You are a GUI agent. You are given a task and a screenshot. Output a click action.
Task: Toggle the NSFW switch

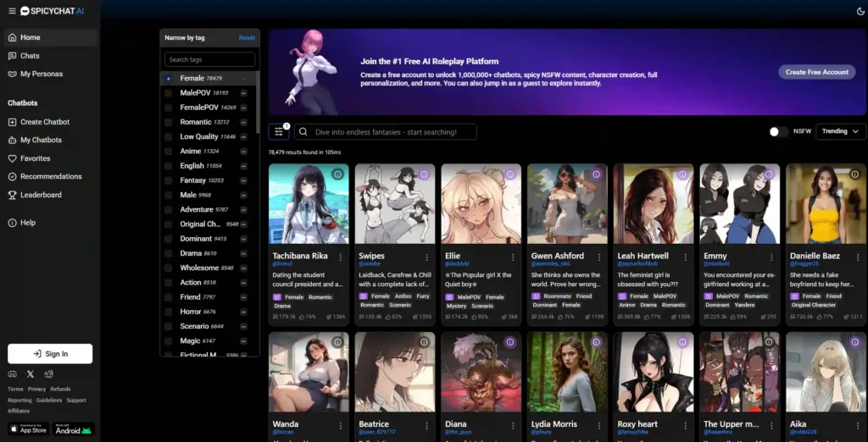(x=778, y=131)
